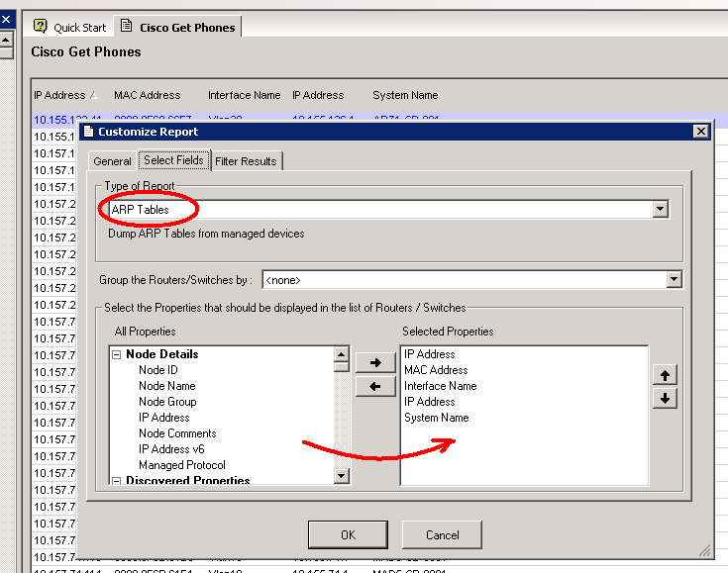The image size is (728, 573).
Task: Click the Cancel button
Action: click(442, 535)
